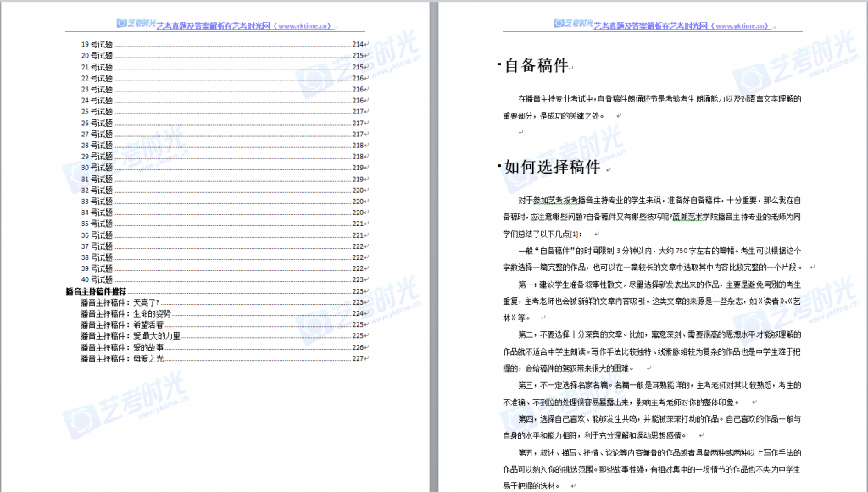Open the bold 播音主持稿件推荐 section entry
Image resolution: width=868 pixels, height=492 pixels.
click(x=96, y=290)
